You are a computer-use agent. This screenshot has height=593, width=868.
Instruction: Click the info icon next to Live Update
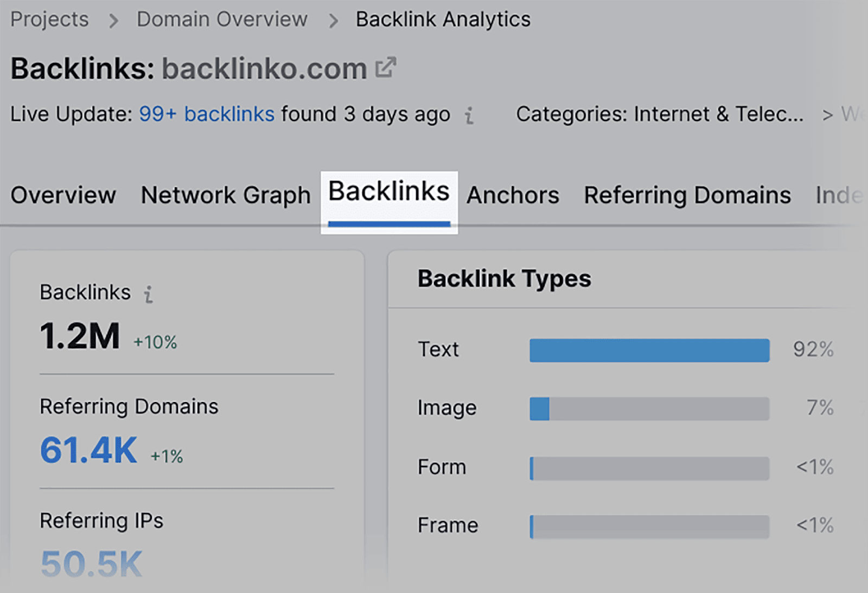pyautogui.click(x=470, y=116)
